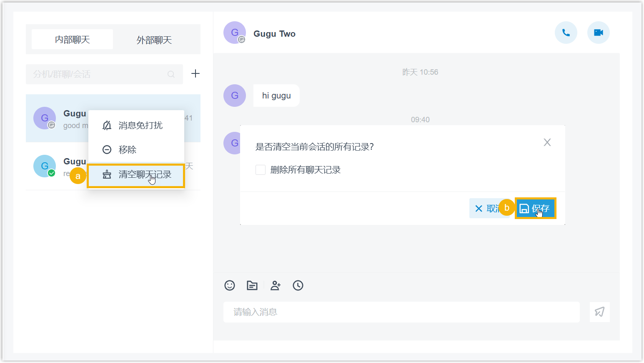Switch to the 外部聊天 tab
Screen dimensions: 644x363
coord(154,40)
